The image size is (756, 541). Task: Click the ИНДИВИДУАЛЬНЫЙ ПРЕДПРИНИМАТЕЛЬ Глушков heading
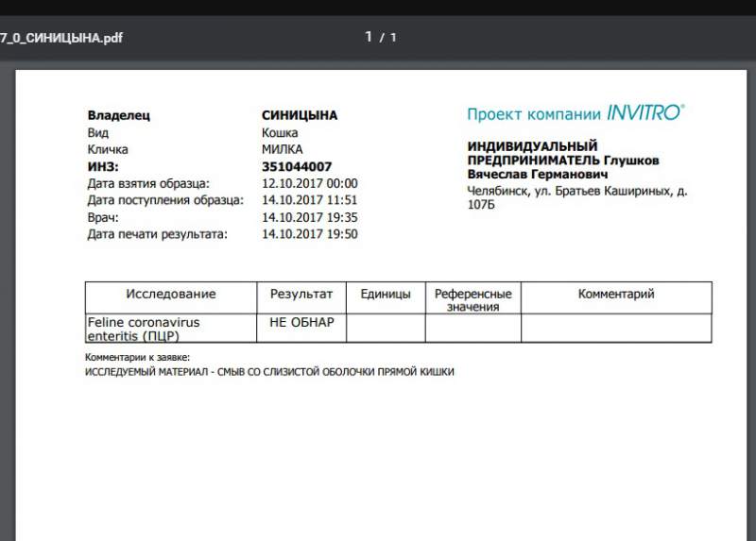tap(563, 160)
